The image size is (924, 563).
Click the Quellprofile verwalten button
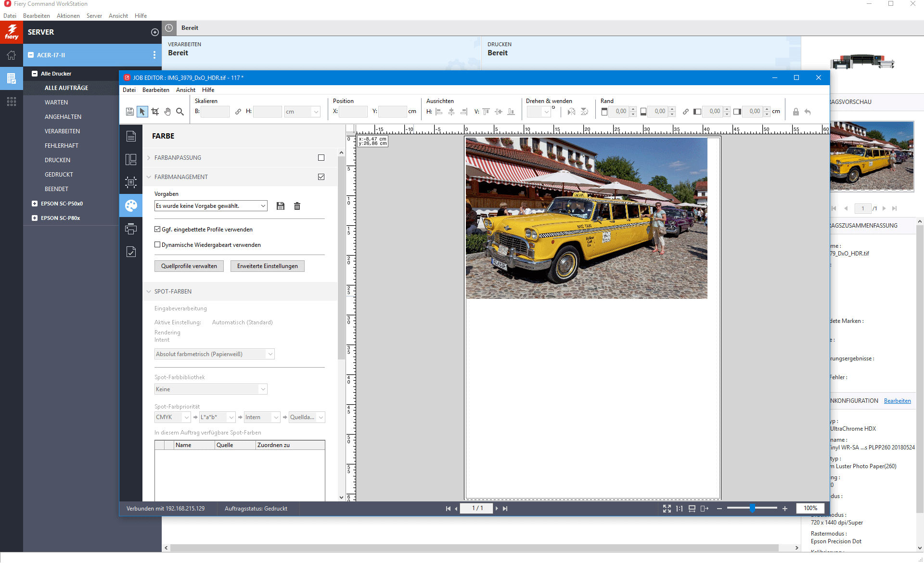[x=189, y=266]
